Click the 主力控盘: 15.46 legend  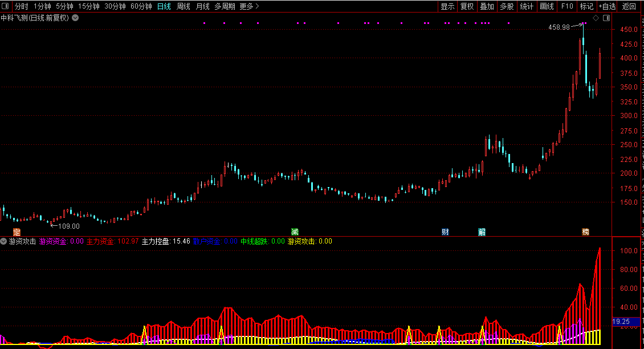(166, 241)
